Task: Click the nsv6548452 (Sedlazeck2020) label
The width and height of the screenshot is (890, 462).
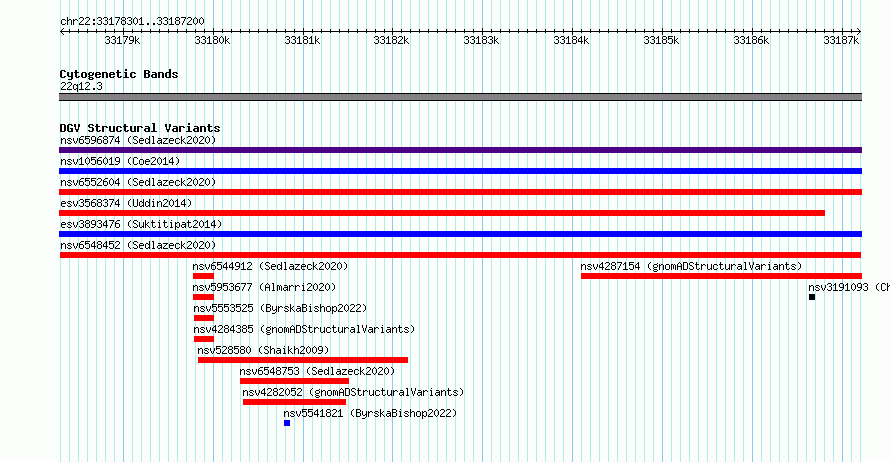Action: (x=138, y=245)
